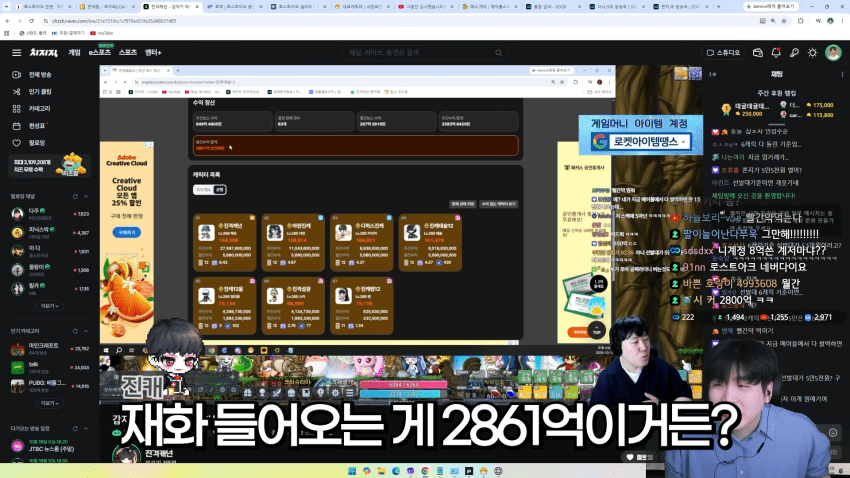The height and width of the screenshot is (478, 850).
Task: Open the 카테고리 sidebar item
Action: (x=39, y=108)
